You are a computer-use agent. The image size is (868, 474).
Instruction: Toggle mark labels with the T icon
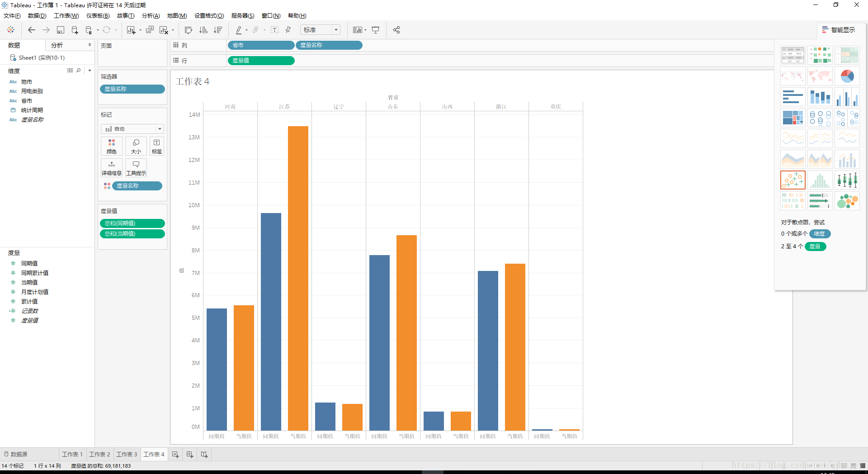(x=274, y=30)
